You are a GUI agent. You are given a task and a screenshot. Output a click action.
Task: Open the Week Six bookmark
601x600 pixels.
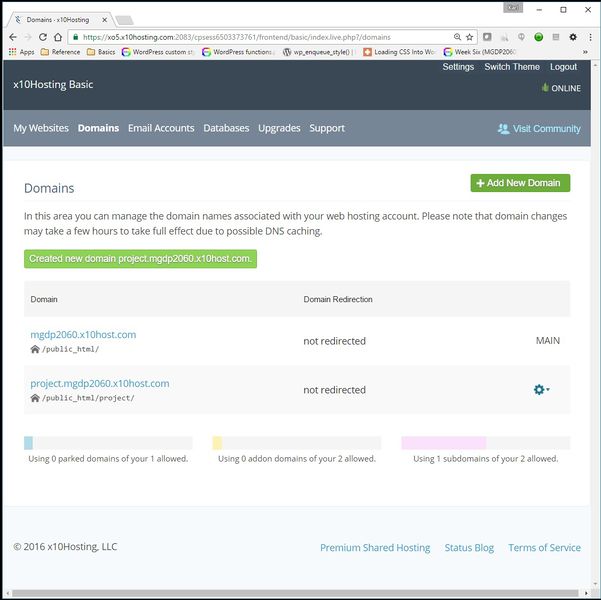tap(480, 52)
